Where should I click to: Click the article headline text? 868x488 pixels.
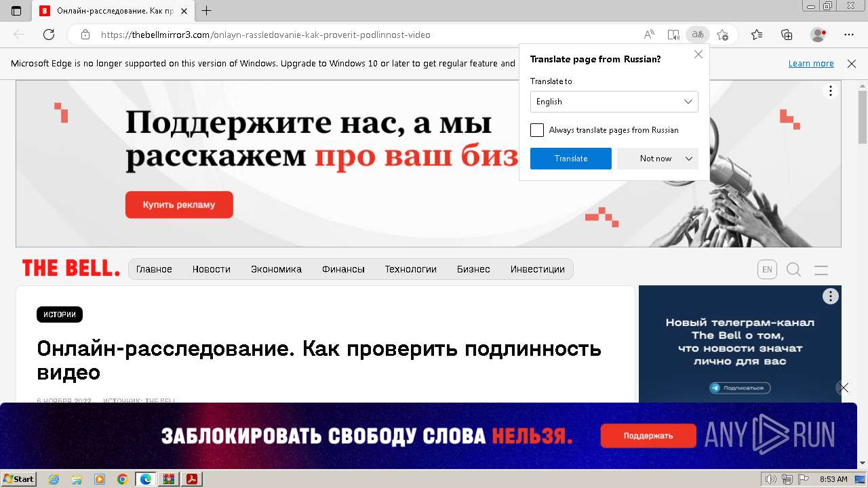coord(319,361)
